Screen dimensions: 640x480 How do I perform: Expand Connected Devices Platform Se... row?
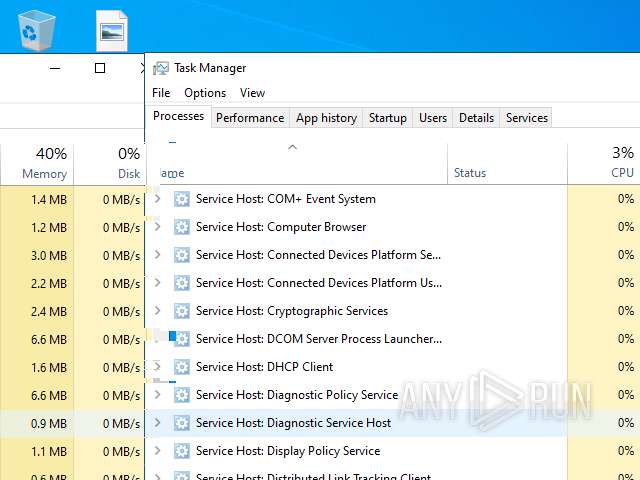tap(158, 255)
